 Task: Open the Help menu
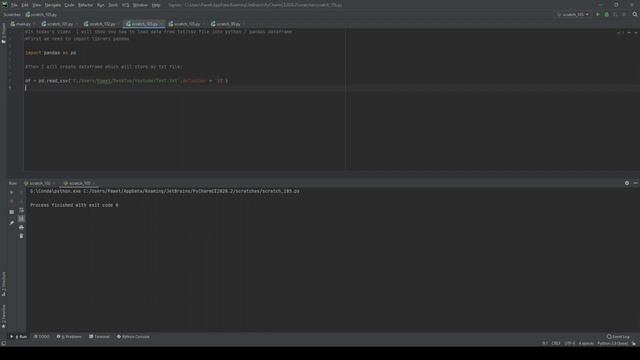pyautogui.click(x=156, y=5)
